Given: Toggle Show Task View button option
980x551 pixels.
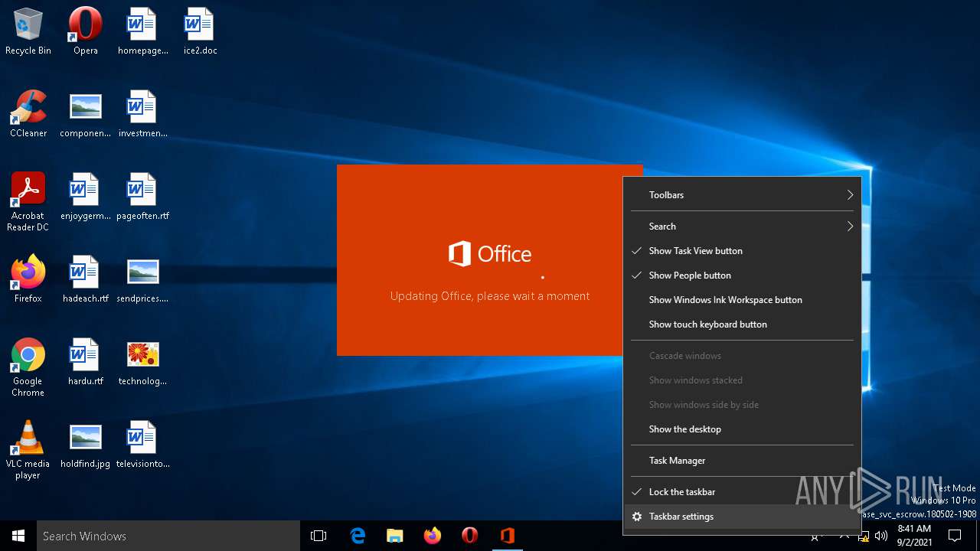Looking at the screenshot, I should tap(742, 251).
